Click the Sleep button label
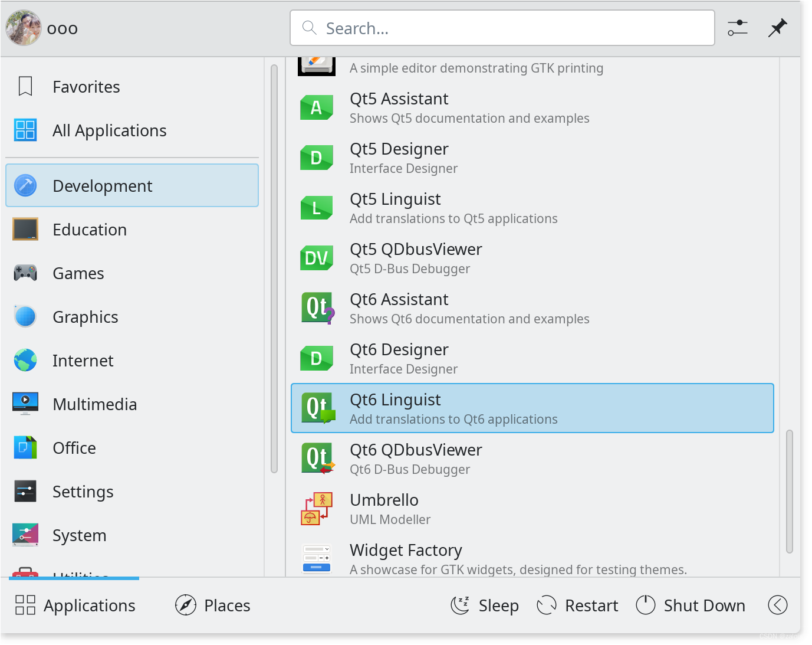 click(499, 605)
